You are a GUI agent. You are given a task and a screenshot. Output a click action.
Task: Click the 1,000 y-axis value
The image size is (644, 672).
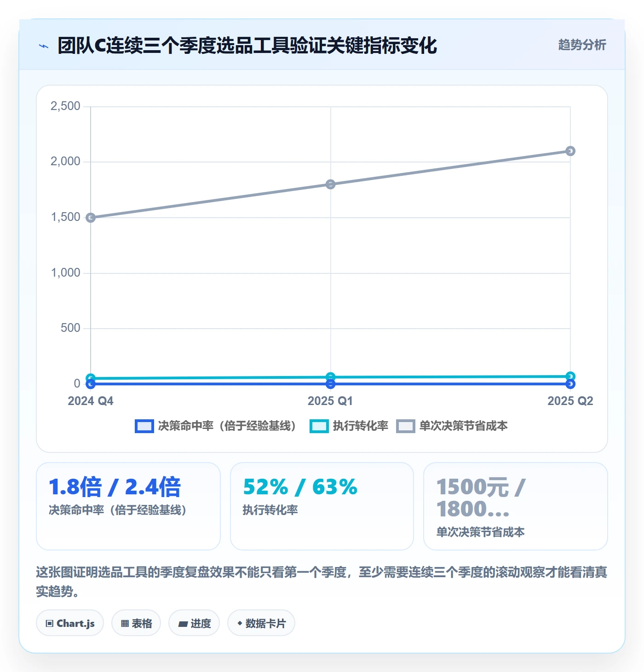point(65,273)
